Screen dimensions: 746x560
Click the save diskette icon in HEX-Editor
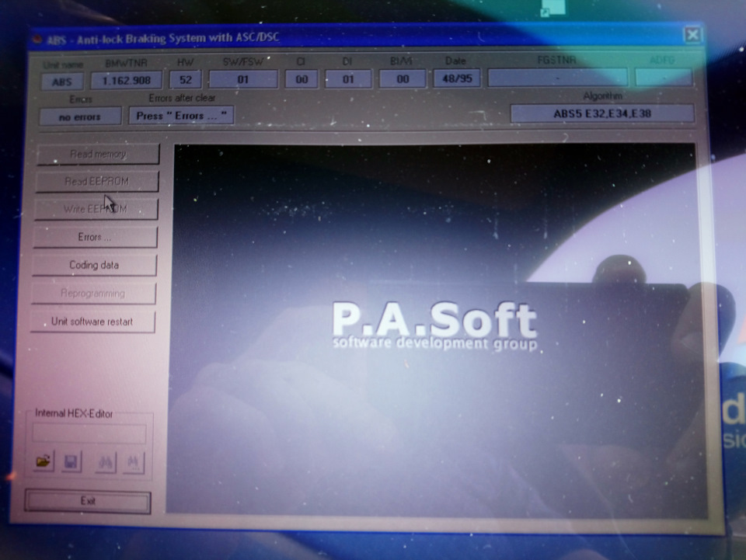coord(71,461)
